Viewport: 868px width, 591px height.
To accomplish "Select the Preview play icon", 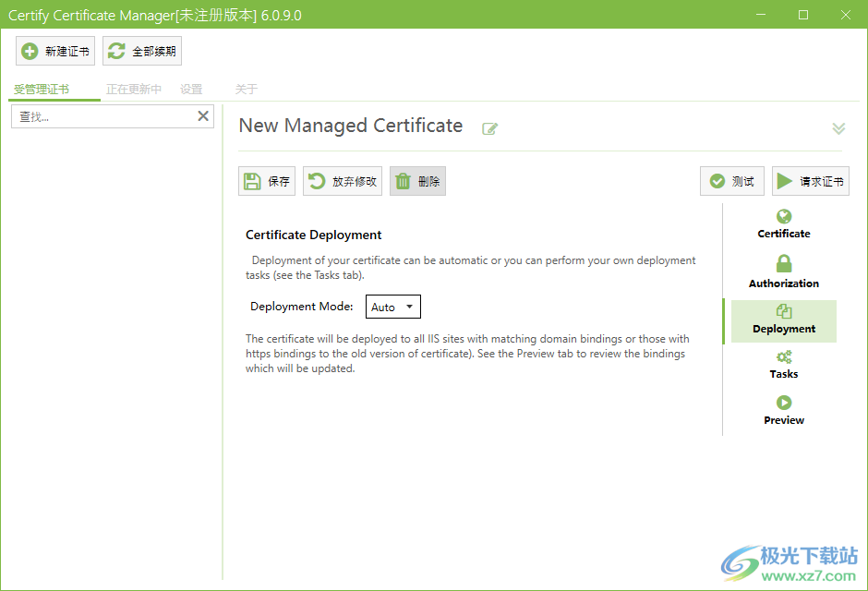I will point(784,403).
